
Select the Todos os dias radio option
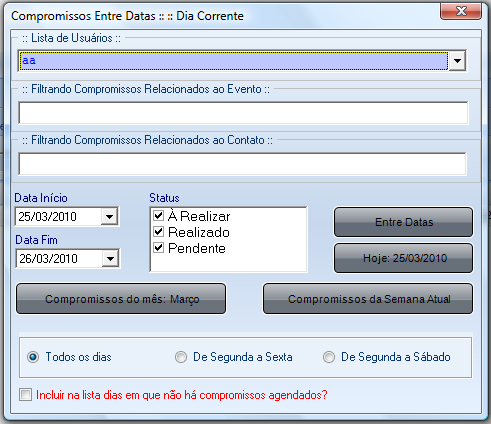point(33,357)
